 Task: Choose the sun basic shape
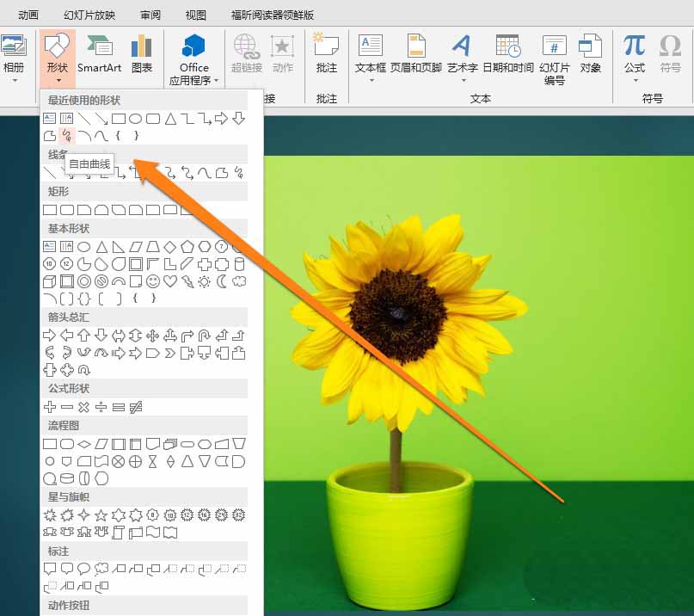(x=205, y=281)
